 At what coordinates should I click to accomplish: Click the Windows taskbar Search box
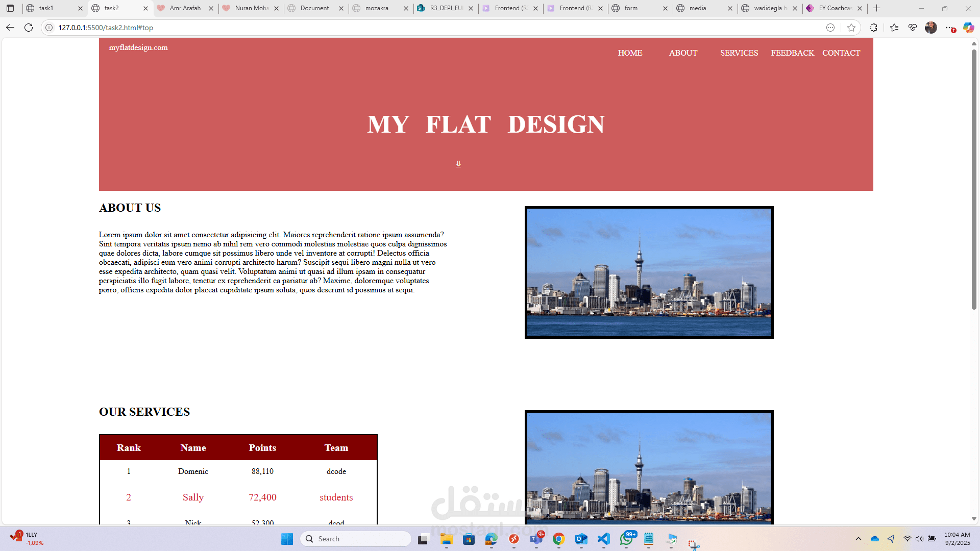pos(356,539)
